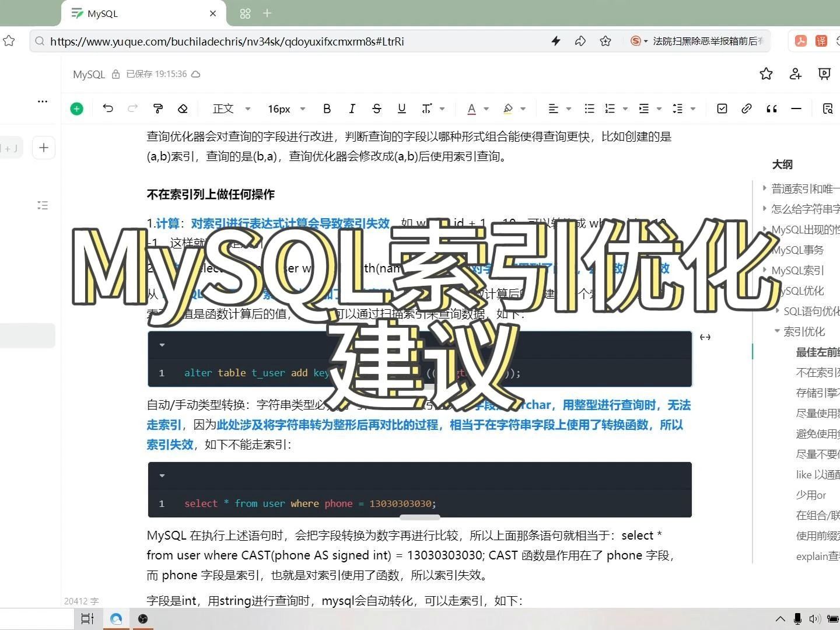Toggle strikethrough formatting
The image size is (840, 630).
tap(377, 108)
